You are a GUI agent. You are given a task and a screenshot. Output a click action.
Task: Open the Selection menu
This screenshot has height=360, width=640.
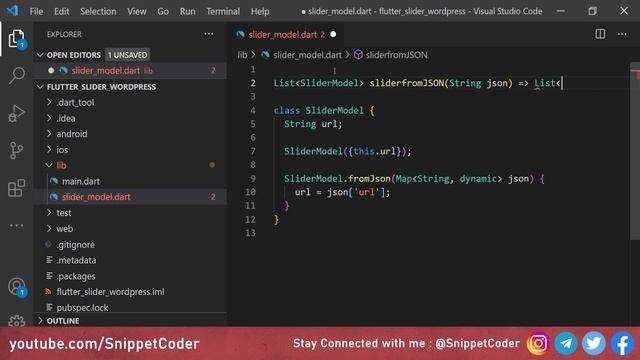98,11
